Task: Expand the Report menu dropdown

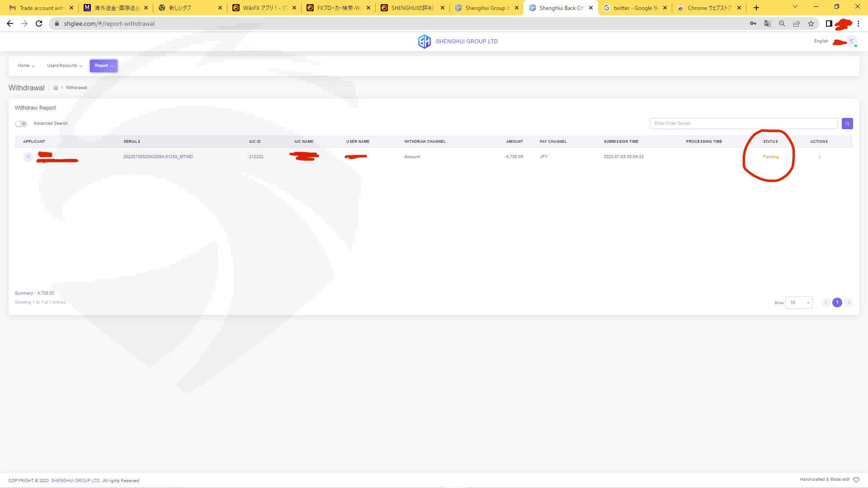Action: coord(104,66)
